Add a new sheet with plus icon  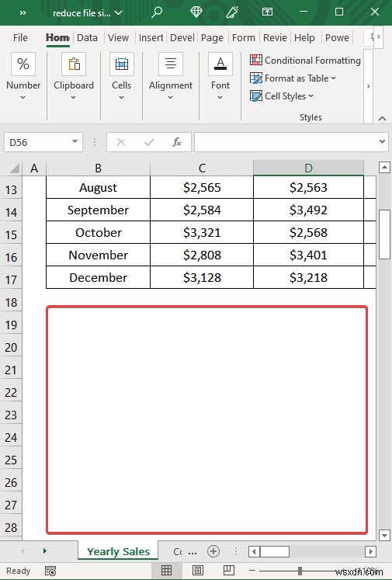213,551
